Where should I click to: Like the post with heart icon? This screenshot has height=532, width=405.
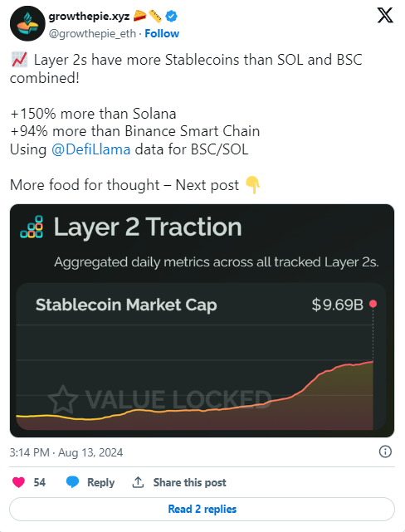(18, 482)
